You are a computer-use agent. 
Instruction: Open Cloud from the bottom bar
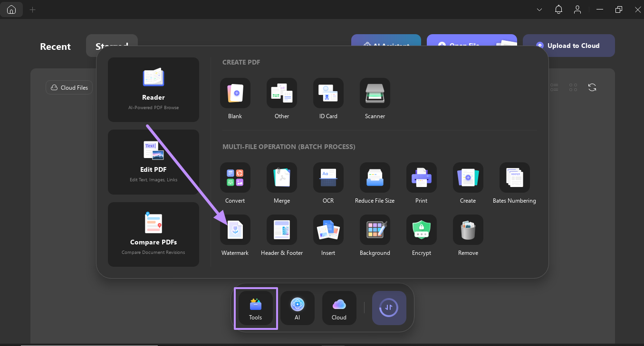339,308
